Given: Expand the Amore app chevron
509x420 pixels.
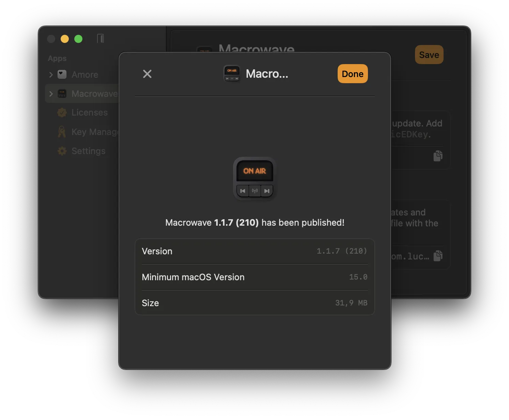Looking at the screenshot, I should click(51, 75).
